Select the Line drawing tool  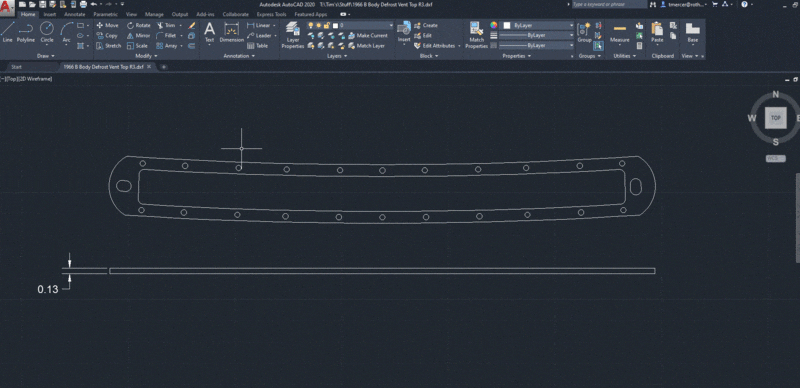tap(7, 33)
